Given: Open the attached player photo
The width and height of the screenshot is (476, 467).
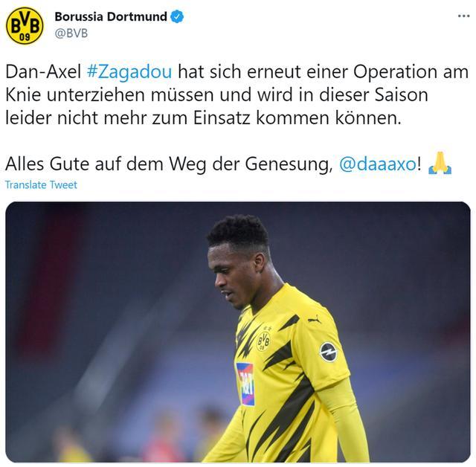Looking at the screenshot, I should point(238,332).
